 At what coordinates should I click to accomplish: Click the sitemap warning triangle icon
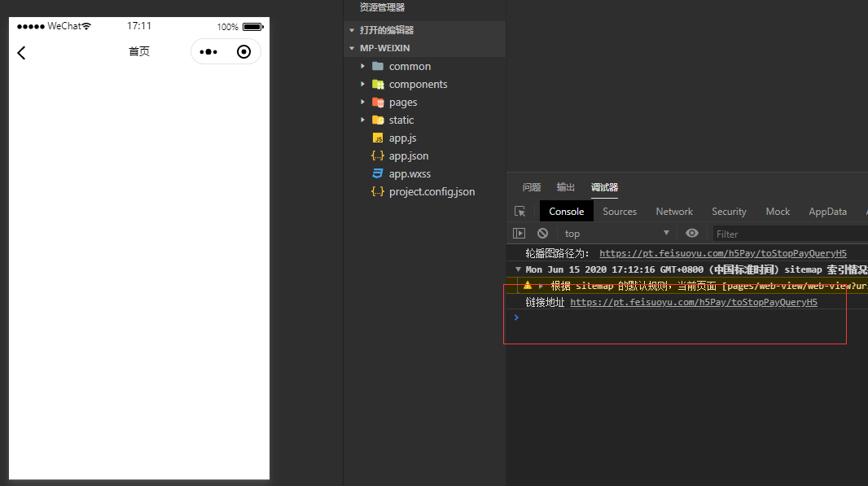pyautogui.click(x=528, y=286)
